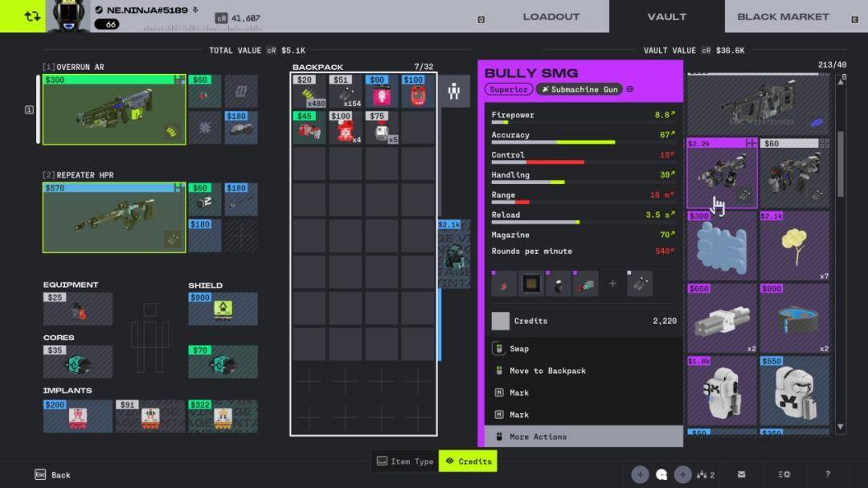Open the settings gear icon

pos(784,474)
